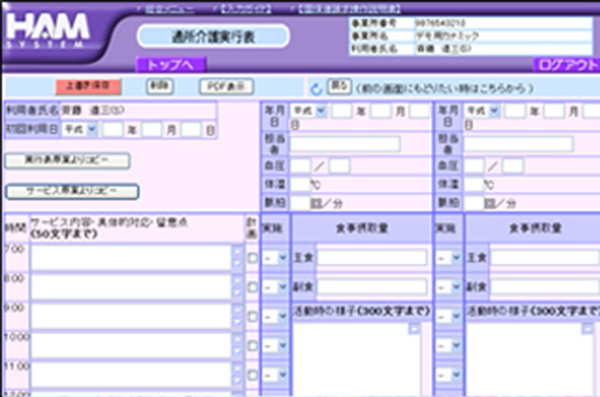The width and height of the screenshot is (600, 397).
Task: Click the 実行表原案よりコピー button
Action: pos(67,160)
